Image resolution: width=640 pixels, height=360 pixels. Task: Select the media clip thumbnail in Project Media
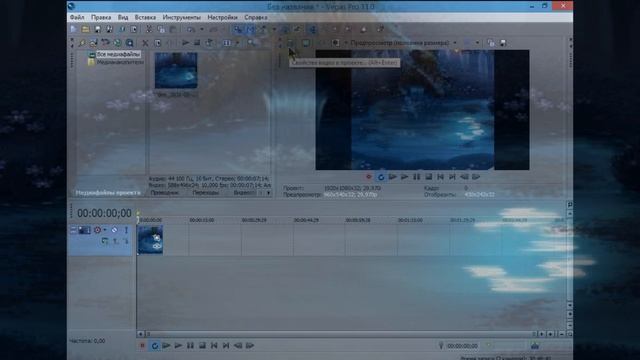[176, 70]
